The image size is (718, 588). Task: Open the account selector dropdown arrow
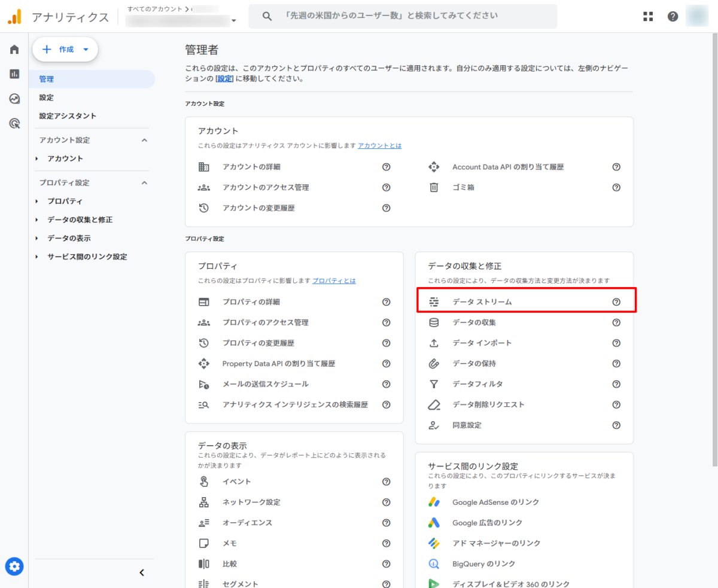coord(234,22)
